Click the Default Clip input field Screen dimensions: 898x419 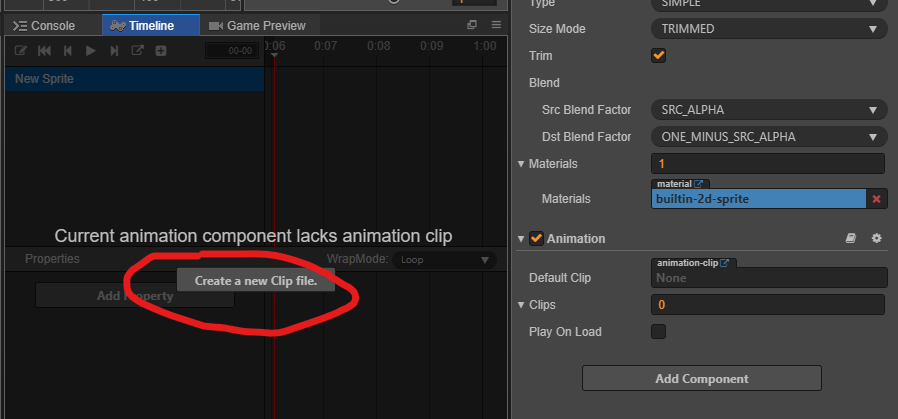click(768, 278)
